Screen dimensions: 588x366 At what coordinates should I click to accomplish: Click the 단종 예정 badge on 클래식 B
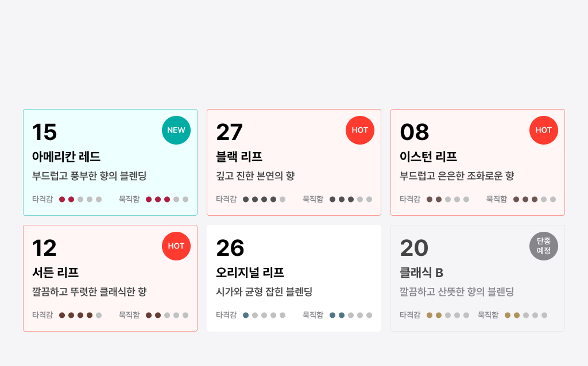coord(544,246)
